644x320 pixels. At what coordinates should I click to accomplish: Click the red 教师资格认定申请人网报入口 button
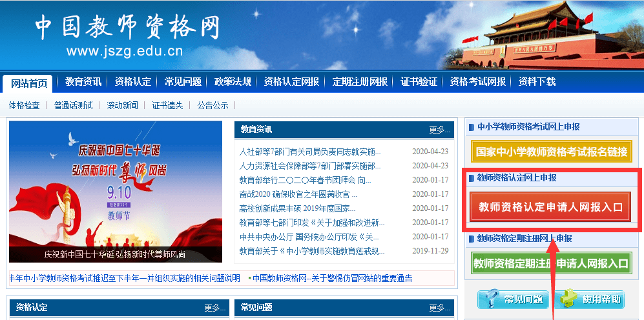(551, 208)
